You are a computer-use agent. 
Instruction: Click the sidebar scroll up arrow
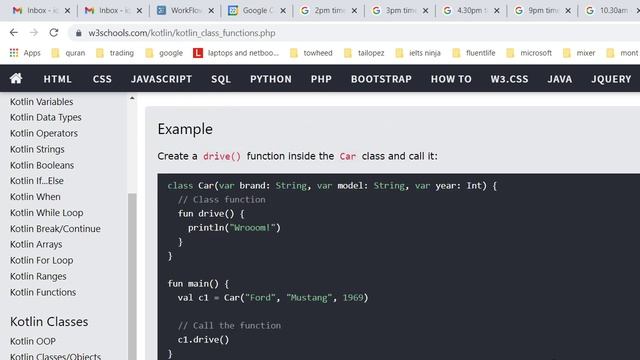[x=132, y=98]
